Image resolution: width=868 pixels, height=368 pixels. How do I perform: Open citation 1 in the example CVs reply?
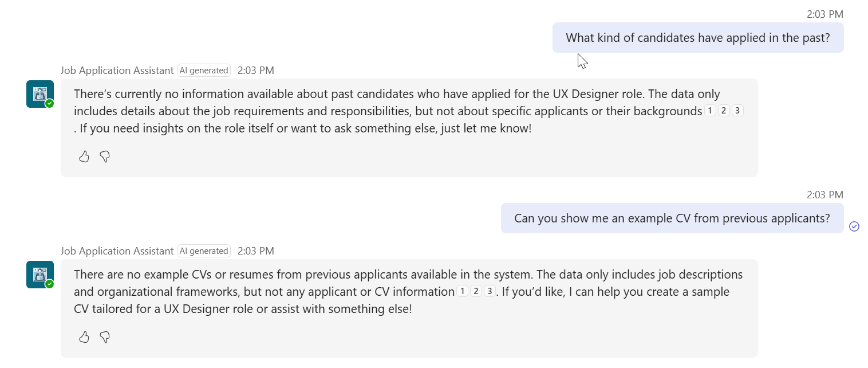click(x=462, y=292)
